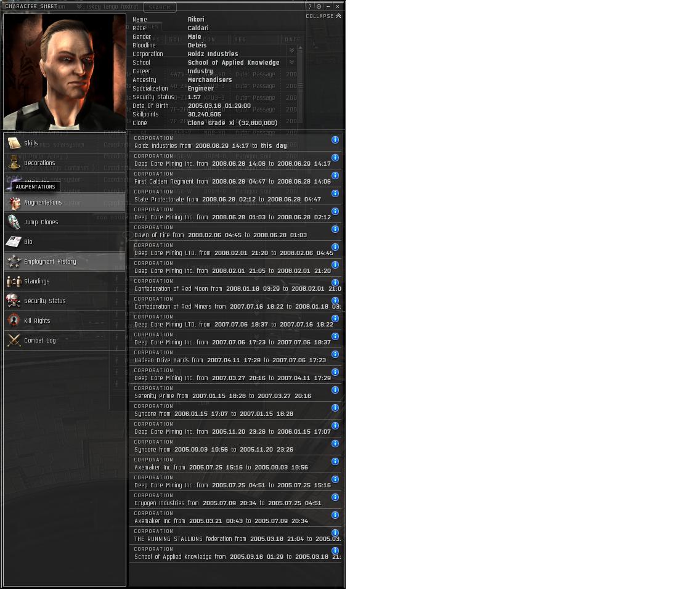700x589 pixels.
Task: Show info for Confederation of Red Moon
Action: click(335, 282)
